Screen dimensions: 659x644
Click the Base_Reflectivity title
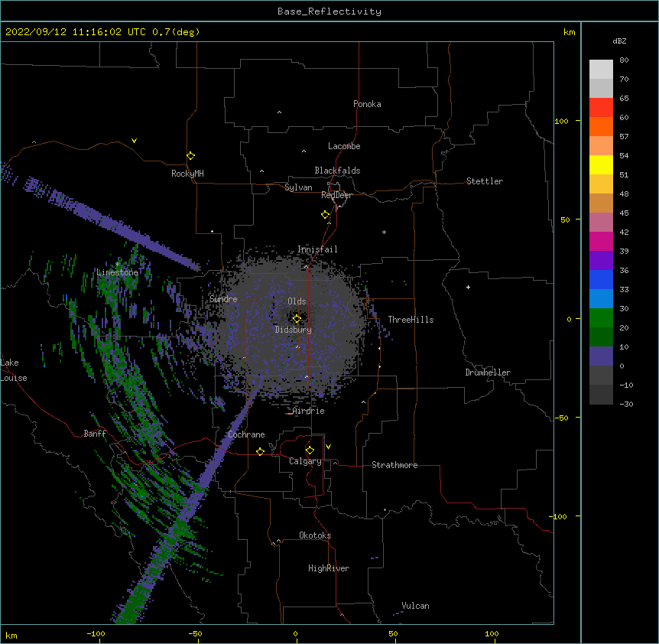(329, 11)
